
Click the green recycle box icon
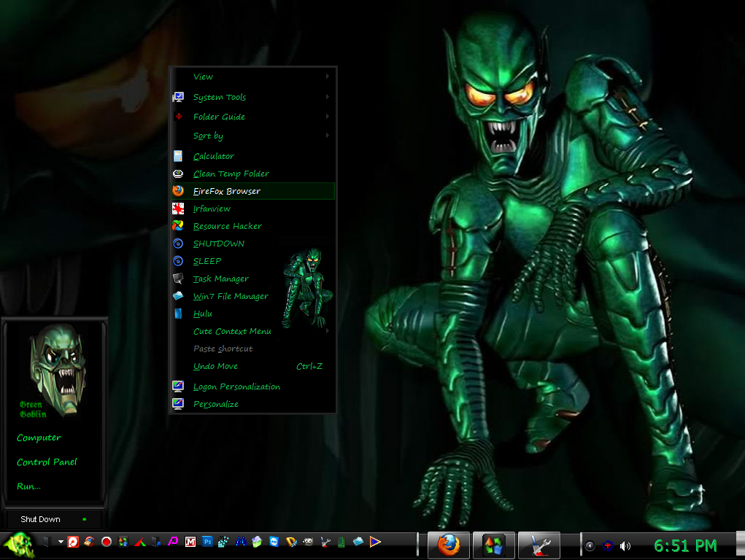(257, 542)
